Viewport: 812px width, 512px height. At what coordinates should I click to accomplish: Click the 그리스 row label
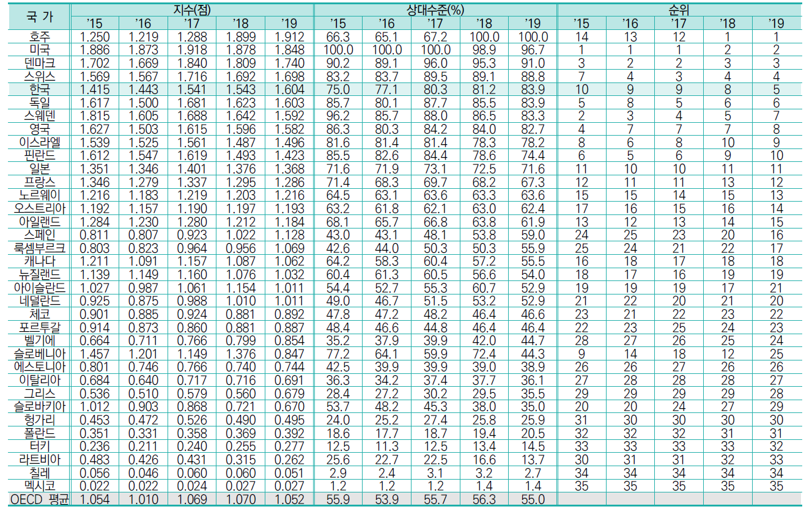pyautogui.click(x=40, y=393)
